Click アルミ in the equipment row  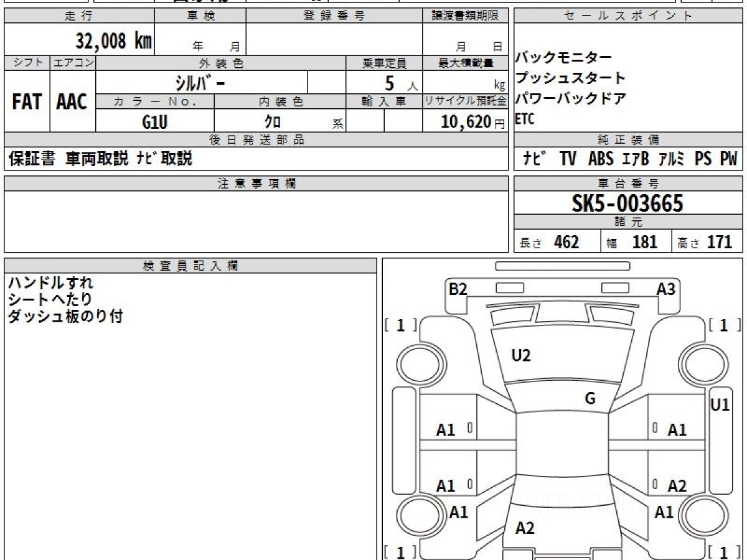click(x=672, y=159)
